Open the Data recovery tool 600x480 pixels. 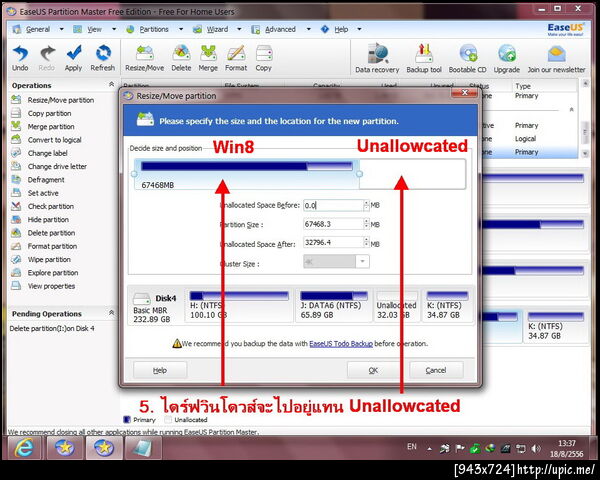pos(377,58)
